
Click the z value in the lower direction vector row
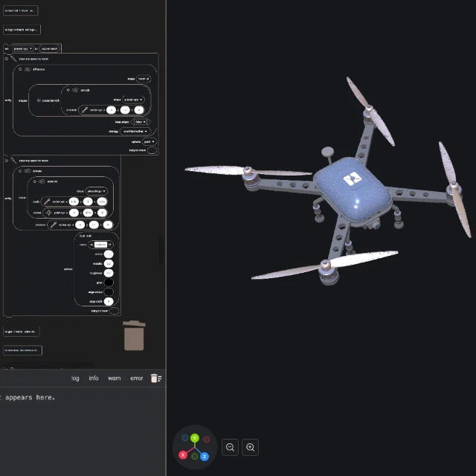(108, 225)
